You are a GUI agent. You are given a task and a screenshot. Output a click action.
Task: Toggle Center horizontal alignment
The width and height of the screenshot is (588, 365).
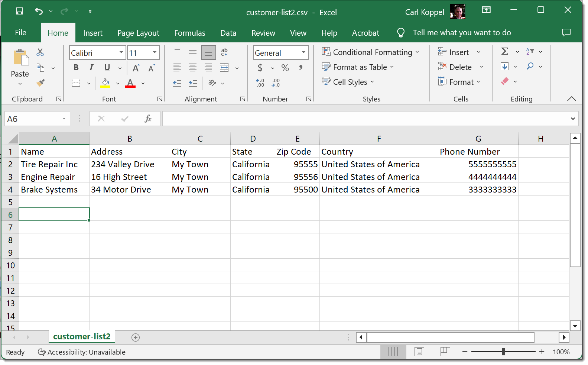[193, 68]
